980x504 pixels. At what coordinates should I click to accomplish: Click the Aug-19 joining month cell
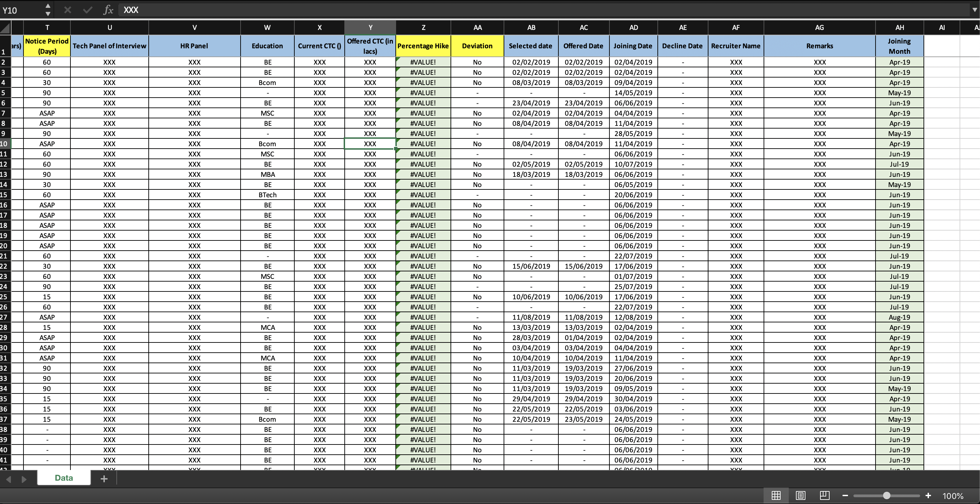click(x=900, y=317)
